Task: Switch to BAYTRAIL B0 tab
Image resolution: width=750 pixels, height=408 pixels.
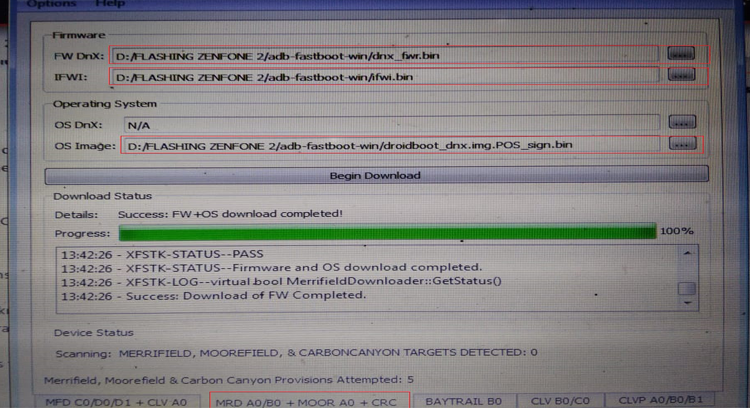Action: click(x=463, y=401)
